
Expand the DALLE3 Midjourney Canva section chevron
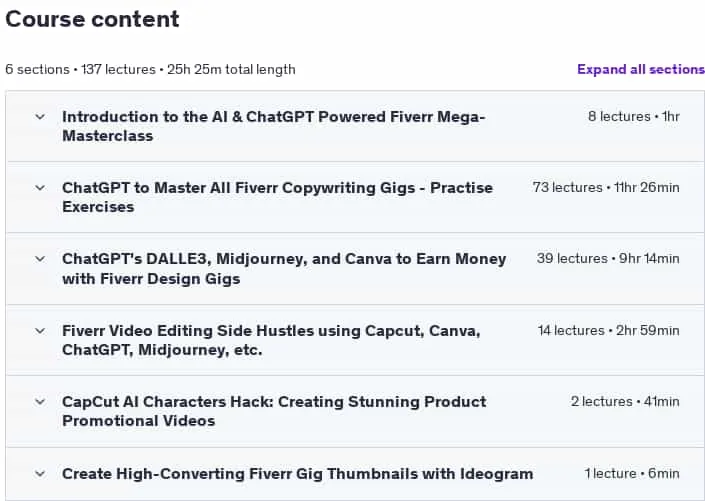40,259
